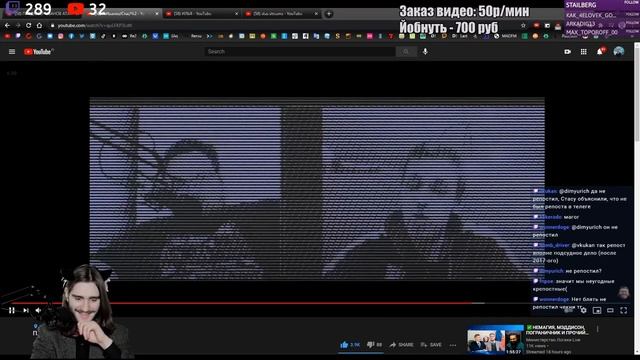
Task: Open the Twitch bookmark in bookmarks bar
Action: [x=18, y=36]
